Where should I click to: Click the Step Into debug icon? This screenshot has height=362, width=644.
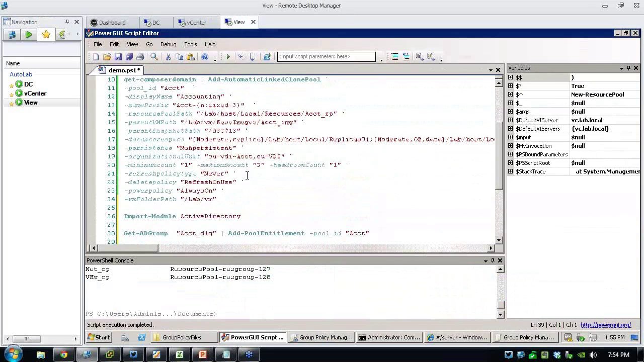click(x=242, y=57)
